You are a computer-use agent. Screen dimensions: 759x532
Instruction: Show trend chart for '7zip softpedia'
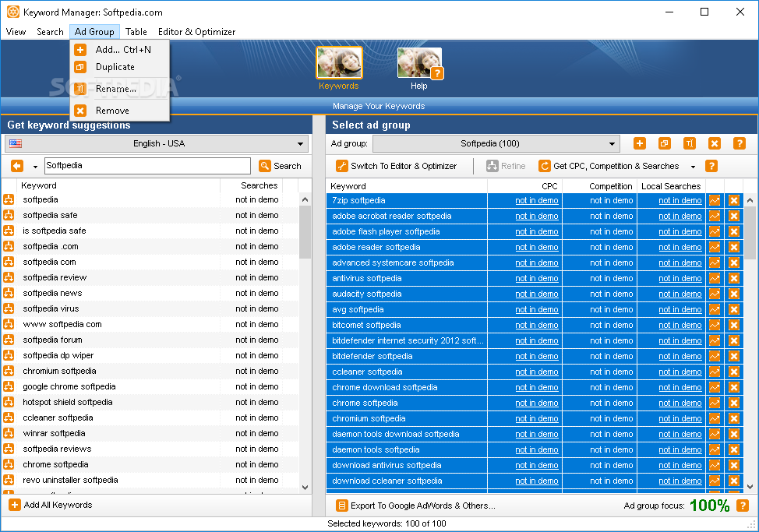tap(715, 201)
